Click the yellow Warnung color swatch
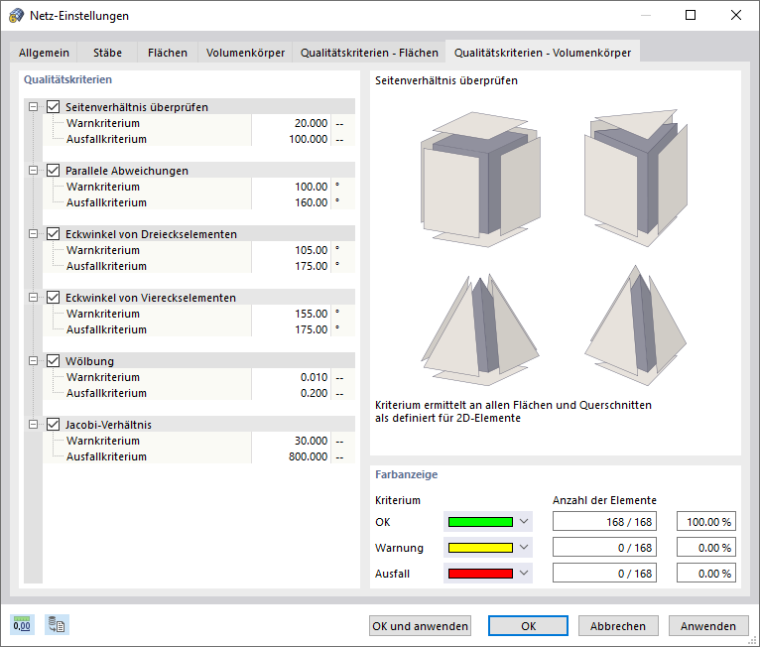Screen dimensions: 760x647 coord(480,547)
